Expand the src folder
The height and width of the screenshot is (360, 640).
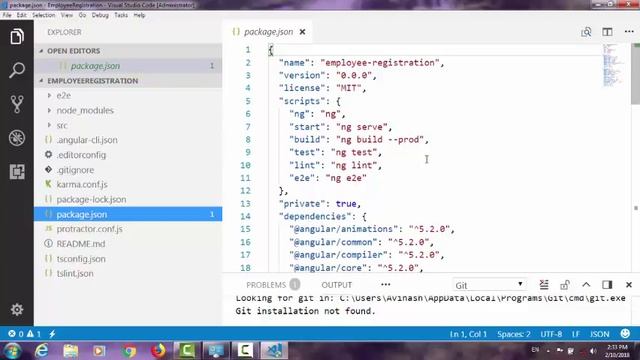coord(62,125)
